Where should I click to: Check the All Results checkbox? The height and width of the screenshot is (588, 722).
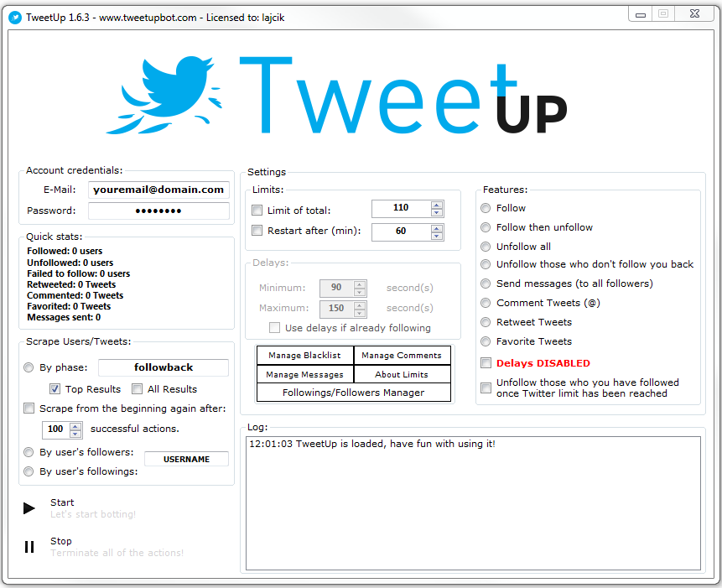[137, 389]
